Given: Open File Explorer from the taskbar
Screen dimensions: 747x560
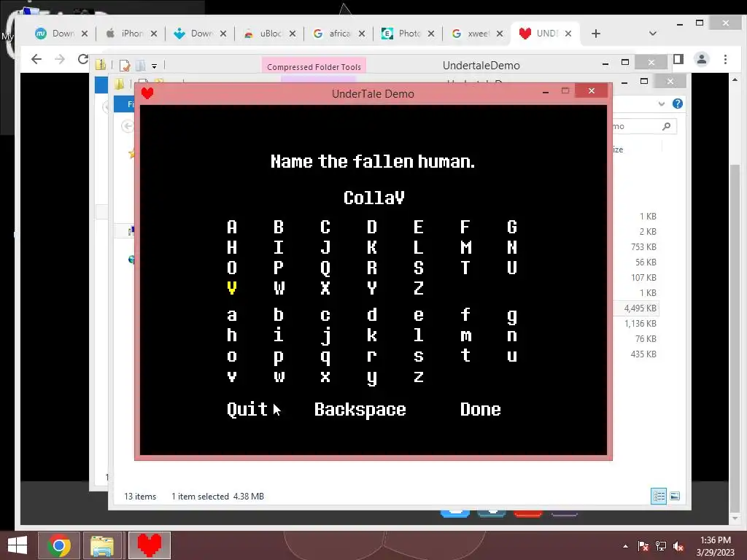Looking at the screenshot, I should (x=102, y=545).
